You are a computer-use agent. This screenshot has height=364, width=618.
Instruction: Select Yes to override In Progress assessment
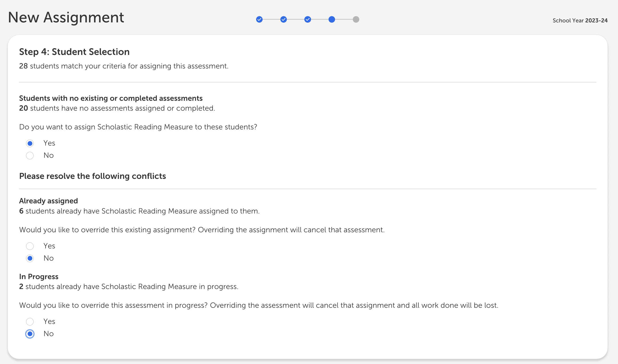[30, 322]
